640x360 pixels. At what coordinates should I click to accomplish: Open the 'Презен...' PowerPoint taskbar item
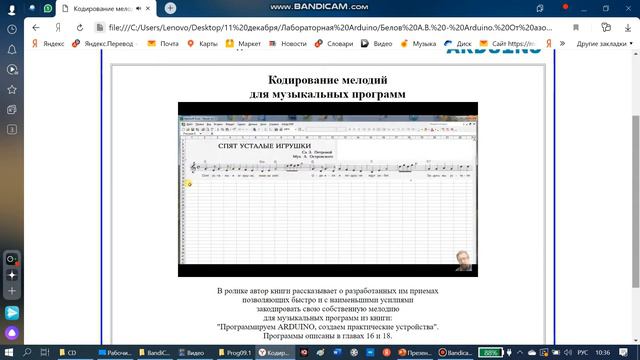pyautogui.click(x=414, y=352)
